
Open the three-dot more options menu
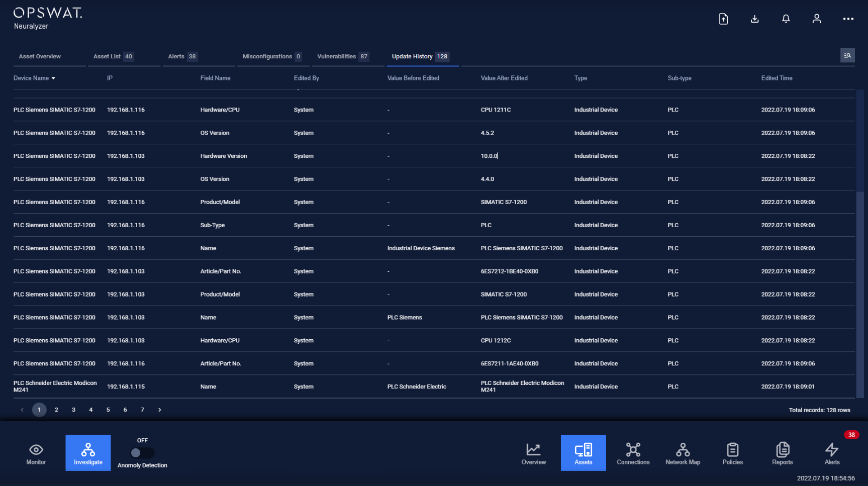(848, 19)
